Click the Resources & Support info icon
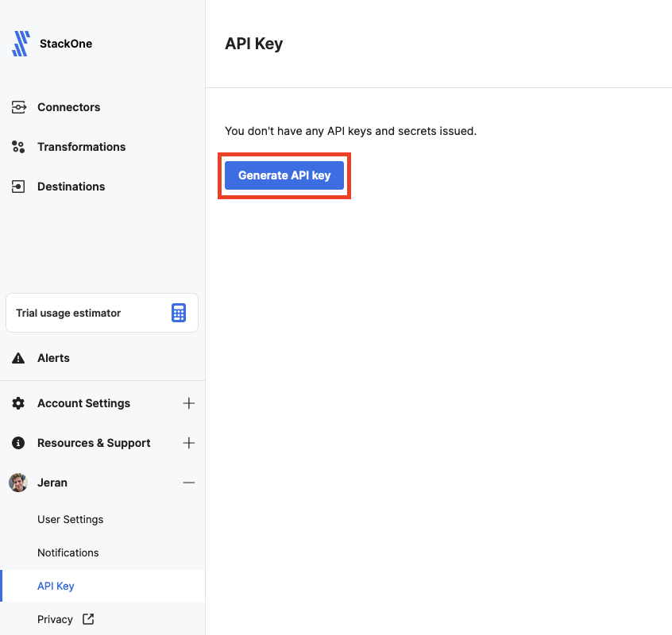The width and height of the screenshot is (672, 635). [17, 443]
